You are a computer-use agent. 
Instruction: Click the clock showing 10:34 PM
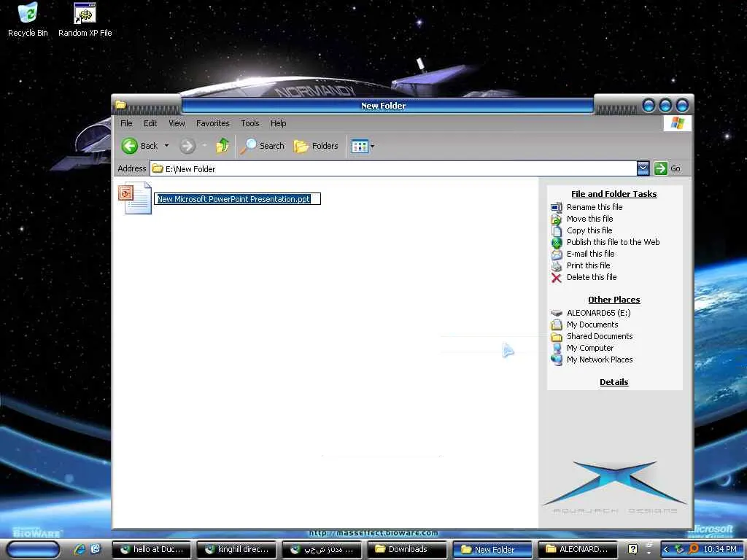pos(720,550)
